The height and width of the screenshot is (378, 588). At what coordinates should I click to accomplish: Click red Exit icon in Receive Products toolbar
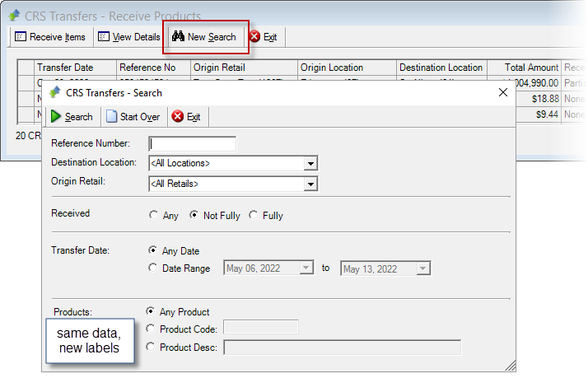click(254, 36)
